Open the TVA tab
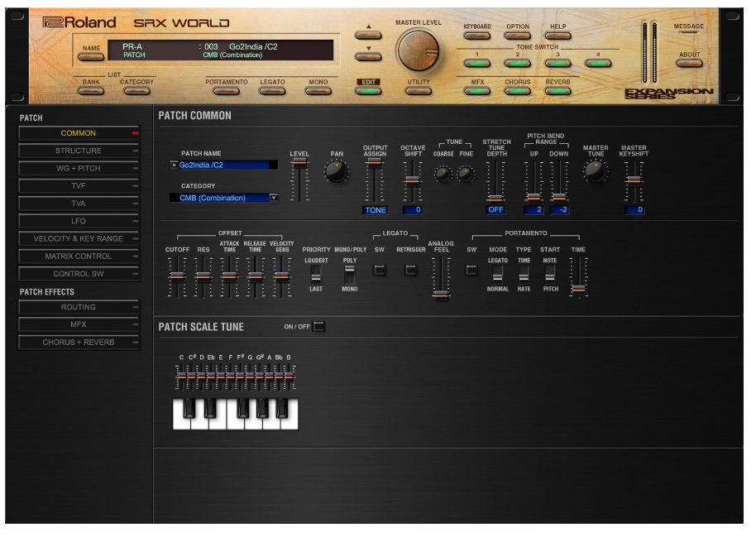 (79, 204)
